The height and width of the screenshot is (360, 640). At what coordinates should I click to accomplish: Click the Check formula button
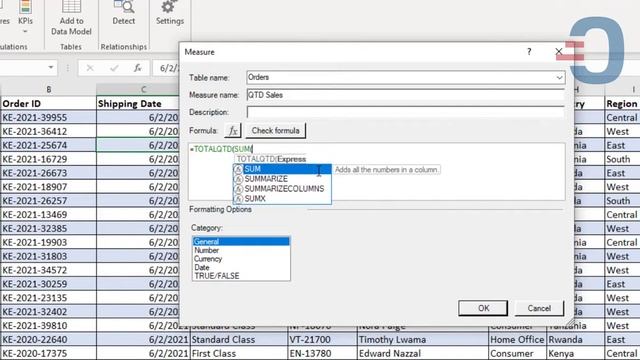[276, 131]
